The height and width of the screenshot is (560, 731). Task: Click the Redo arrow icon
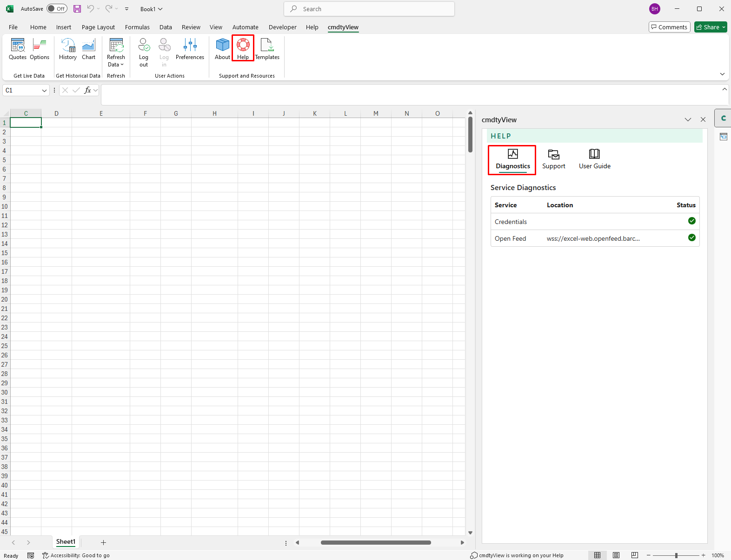[109, 9]
